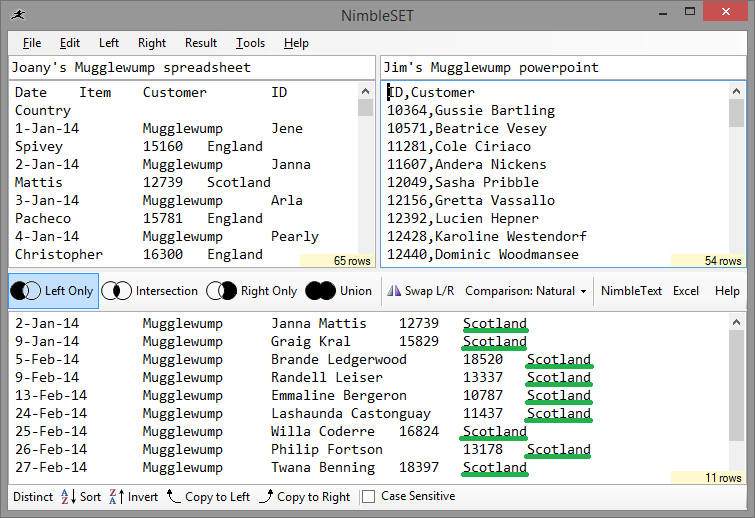Click "12440,Dominic Woodmansee" in right pane
755x518 pixels.
pyautogui.click(x=482, y=254)
